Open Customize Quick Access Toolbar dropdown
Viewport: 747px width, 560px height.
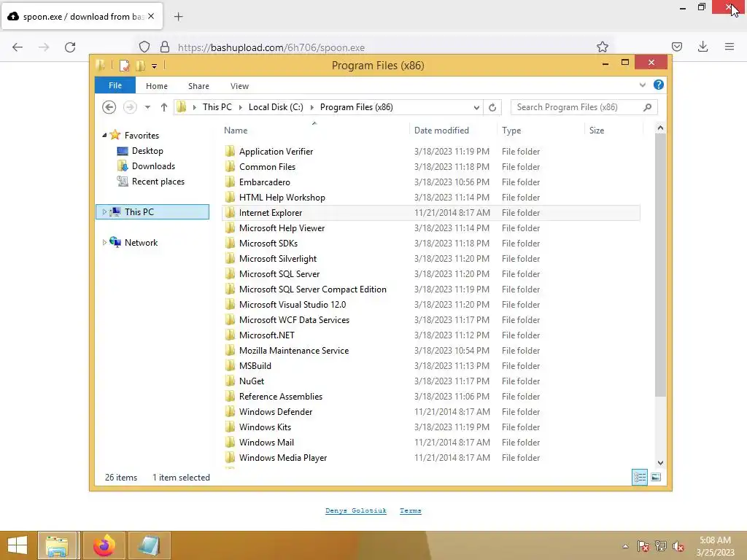click(x=155, y=66)
